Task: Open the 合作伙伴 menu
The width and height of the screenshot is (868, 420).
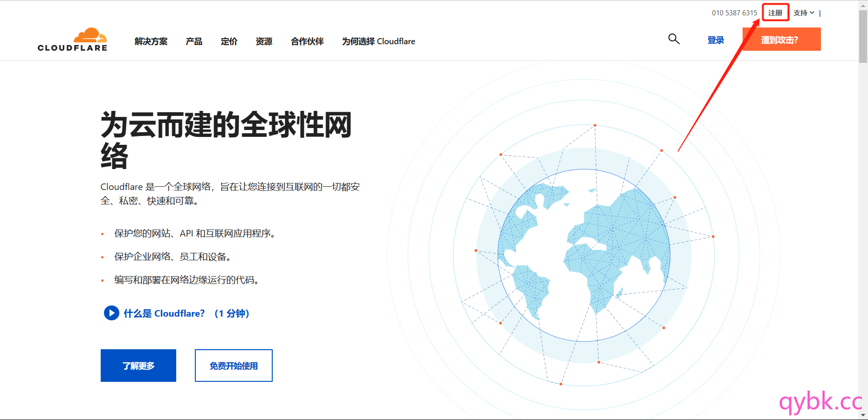Action: point(307,41)
